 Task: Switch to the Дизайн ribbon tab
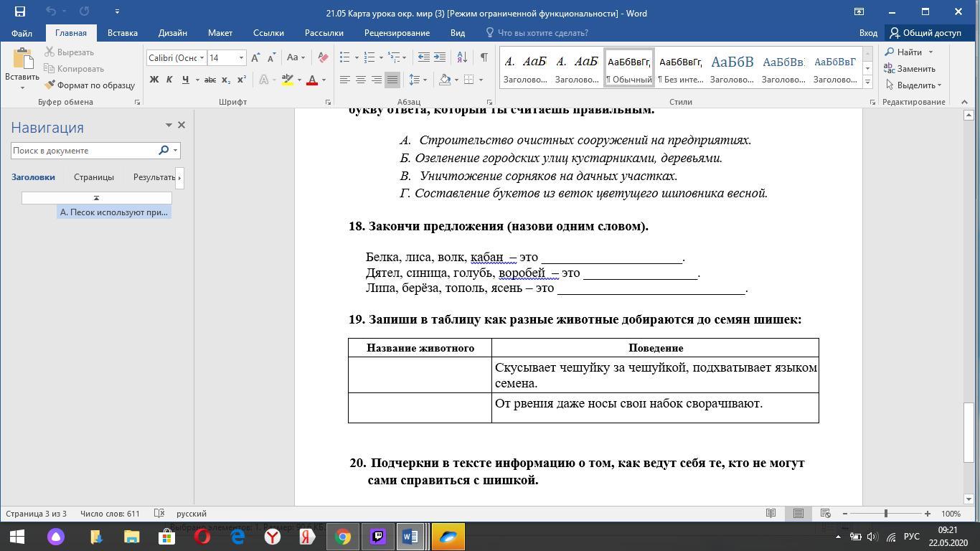tap(173, 33)
